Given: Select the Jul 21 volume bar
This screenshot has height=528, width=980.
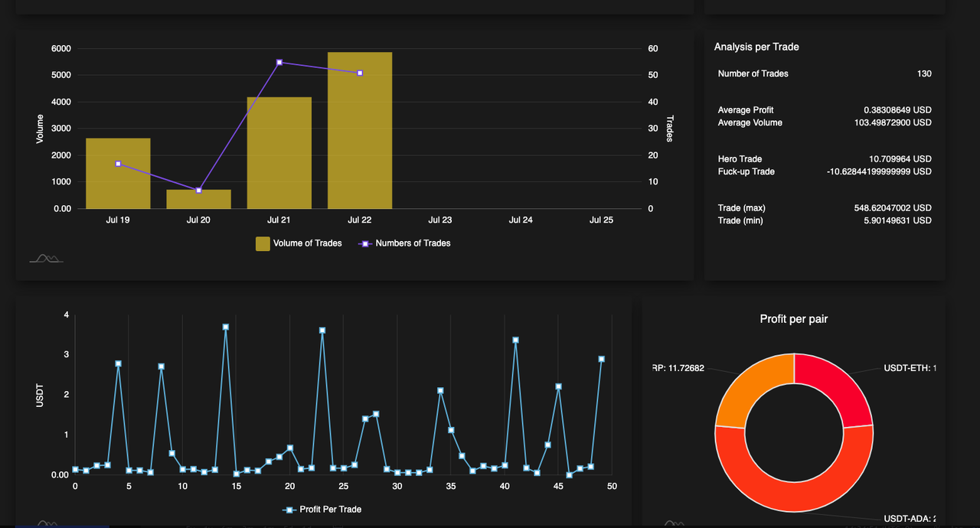Looking at the screenshot, I should [x=279, y=153].
